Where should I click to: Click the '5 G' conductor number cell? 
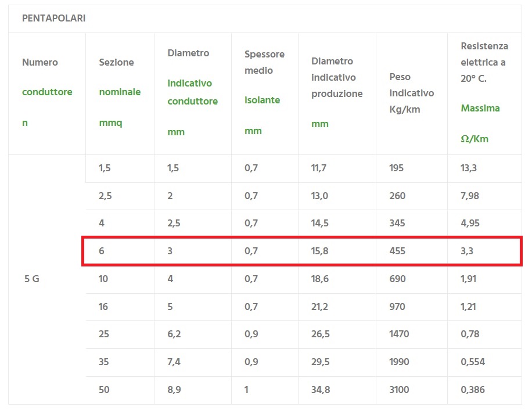pos(32,279)
